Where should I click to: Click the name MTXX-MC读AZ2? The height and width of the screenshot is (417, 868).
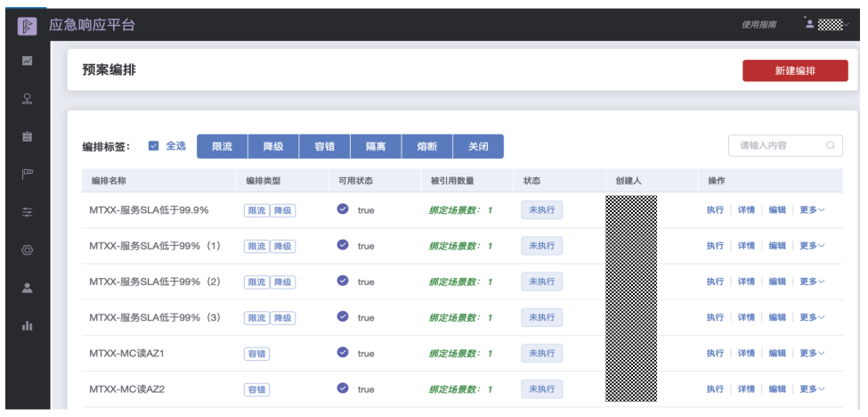(126, 388)
